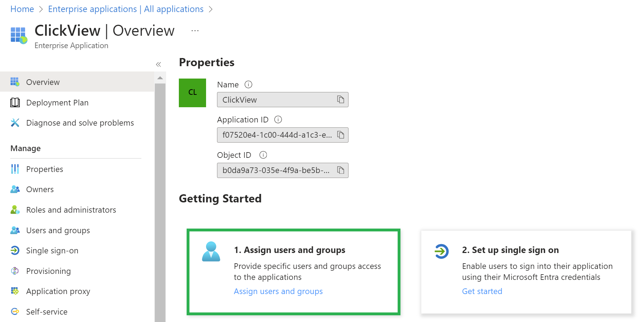Open the Overview menu item

pos(77,82)
